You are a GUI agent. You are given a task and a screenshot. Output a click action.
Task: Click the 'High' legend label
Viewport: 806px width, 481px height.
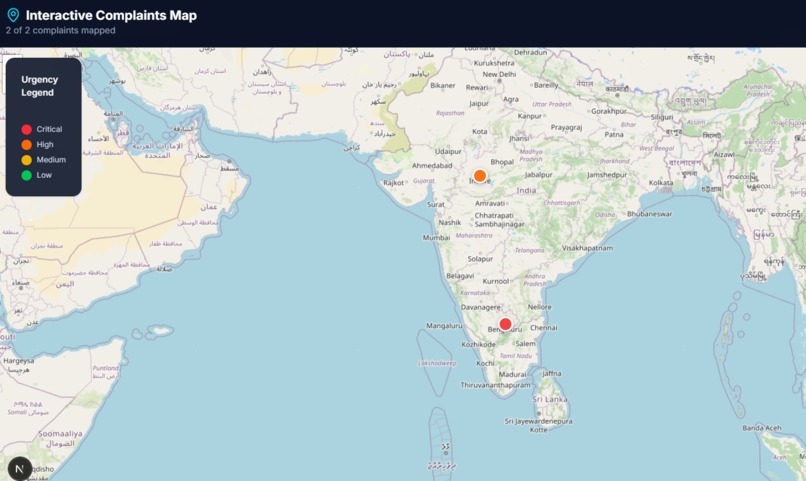(45, 144)
